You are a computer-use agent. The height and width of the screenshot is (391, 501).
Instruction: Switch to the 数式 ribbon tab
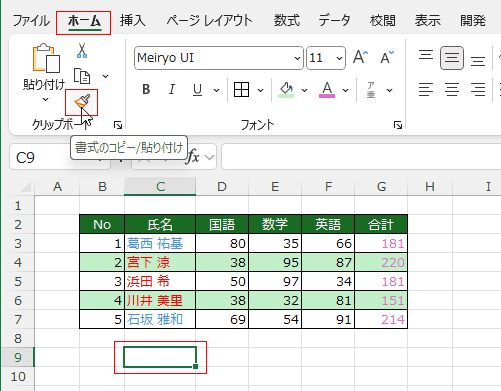coord(286,21)
